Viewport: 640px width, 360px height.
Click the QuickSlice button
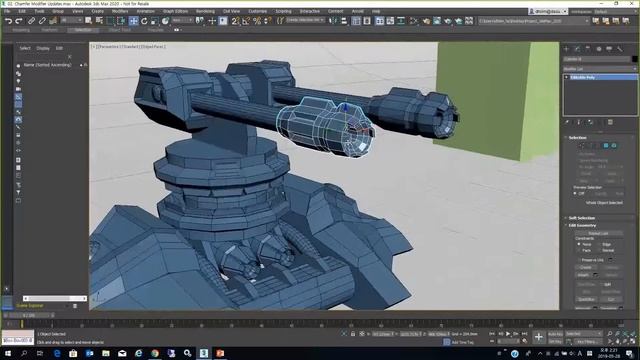pos(586,299)
